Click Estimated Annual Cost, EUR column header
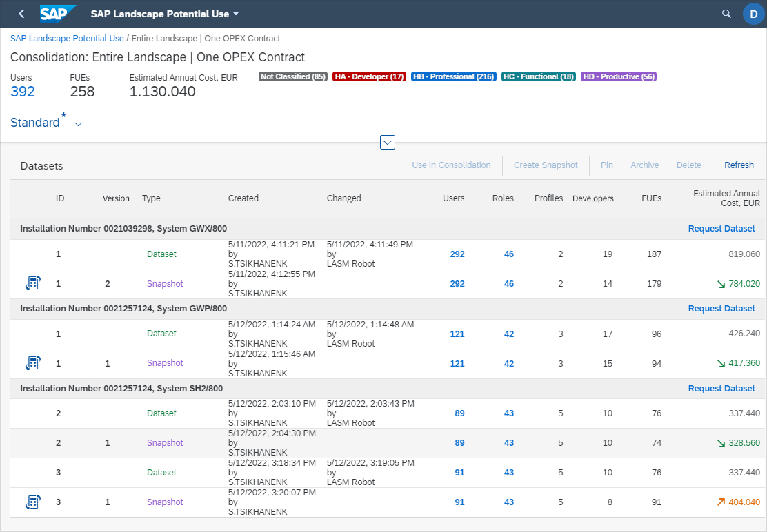The width and height of the screenshot is (767, 532). [726, 198]
